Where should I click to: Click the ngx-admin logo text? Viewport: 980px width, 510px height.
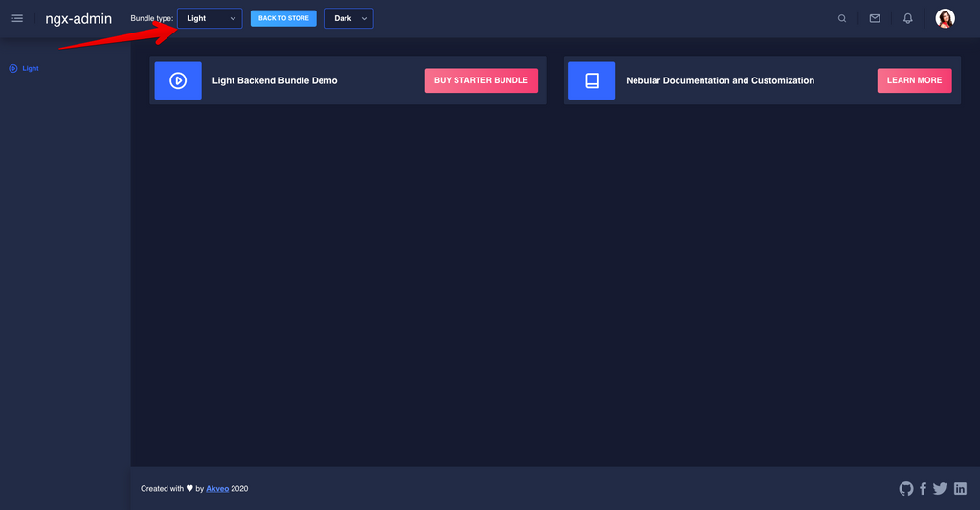78,19
